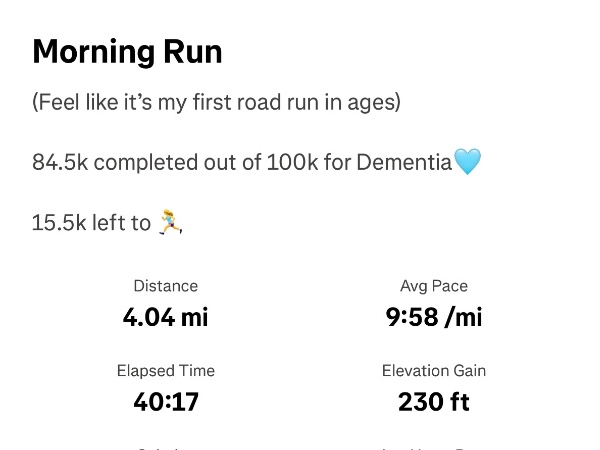This screenshot has width=600, height=450.
Task: Tap the Avg Pace stat label
Action: coord(434,286)
